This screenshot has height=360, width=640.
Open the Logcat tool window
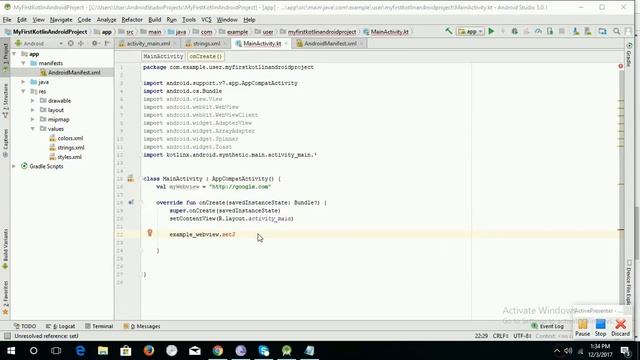60,326
